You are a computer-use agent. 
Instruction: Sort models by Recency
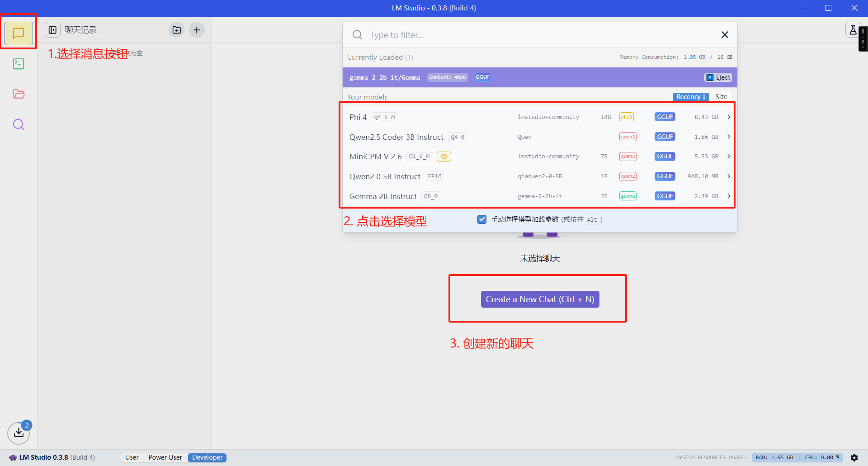690,97
